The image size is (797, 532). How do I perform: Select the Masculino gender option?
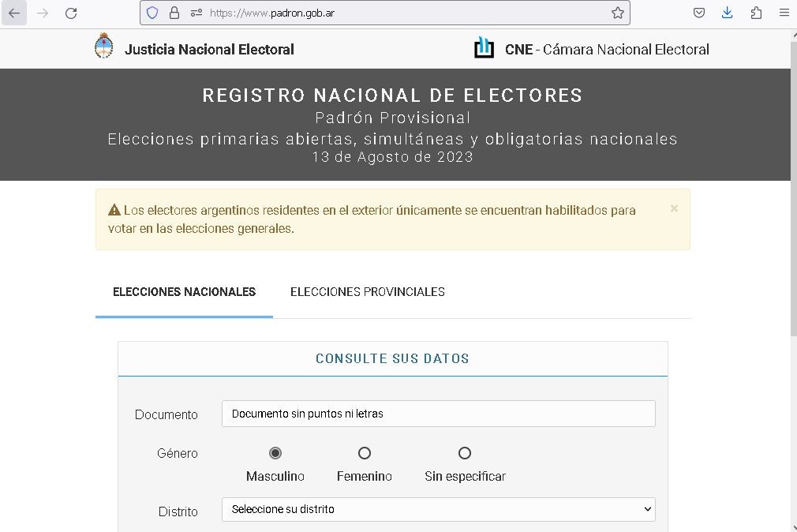[x=275, y=452]
